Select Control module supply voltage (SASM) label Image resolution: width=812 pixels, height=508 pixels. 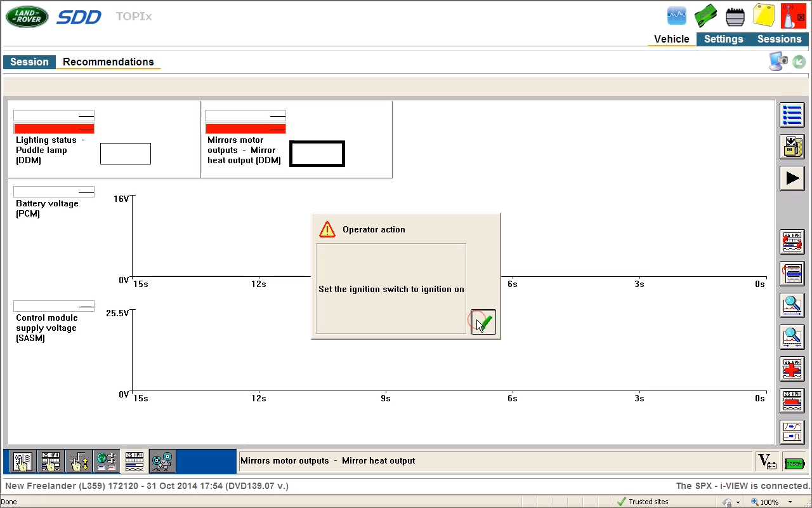pyautogui.click(x=47, y=328)
